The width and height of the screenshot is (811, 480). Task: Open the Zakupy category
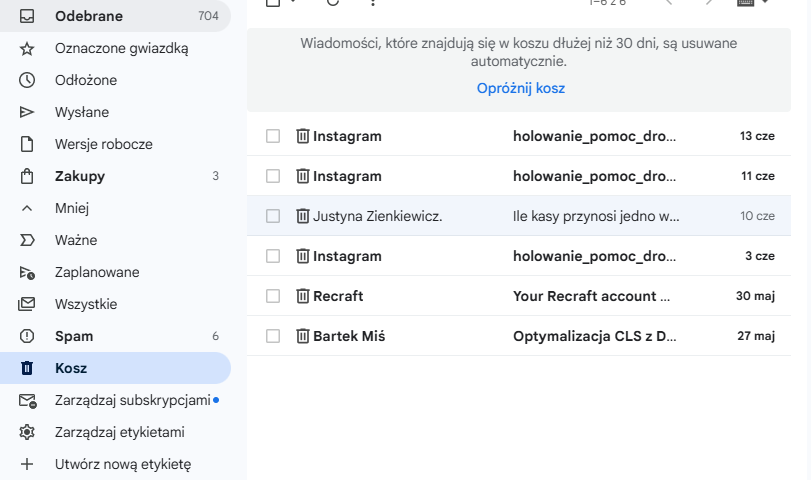click(x=115, y=176)
